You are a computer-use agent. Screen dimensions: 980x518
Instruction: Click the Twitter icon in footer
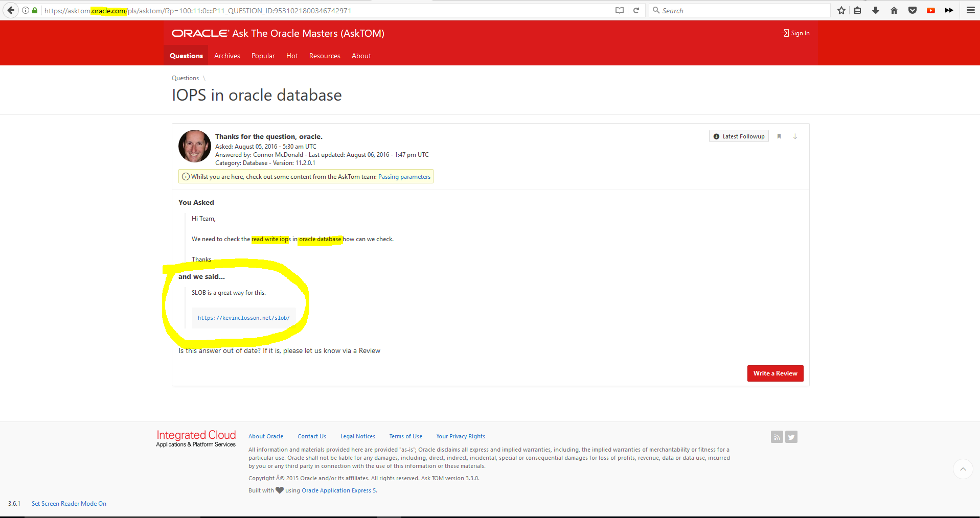tap(791, 437)
